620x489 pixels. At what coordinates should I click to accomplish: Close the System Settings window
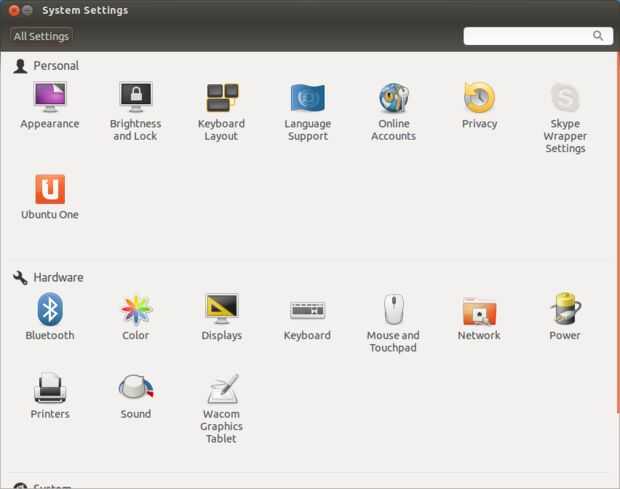tap(14, 10)
